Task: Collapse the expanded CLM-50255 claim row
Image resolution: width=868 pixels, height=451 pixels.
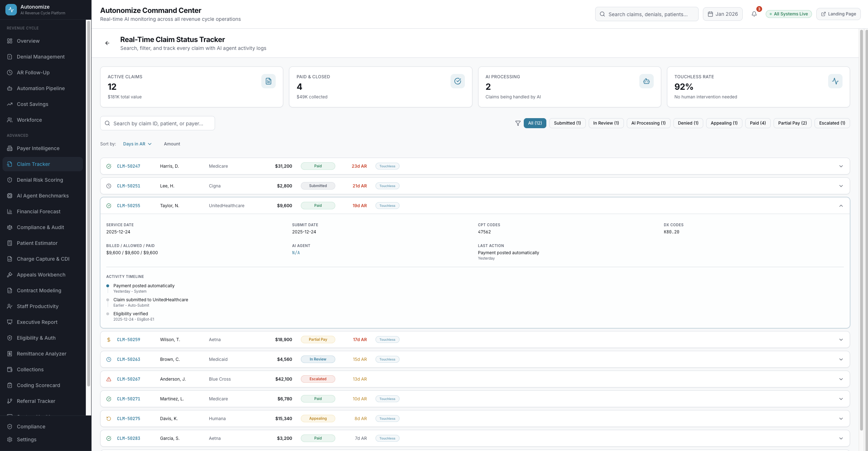Action: point(841,206)
